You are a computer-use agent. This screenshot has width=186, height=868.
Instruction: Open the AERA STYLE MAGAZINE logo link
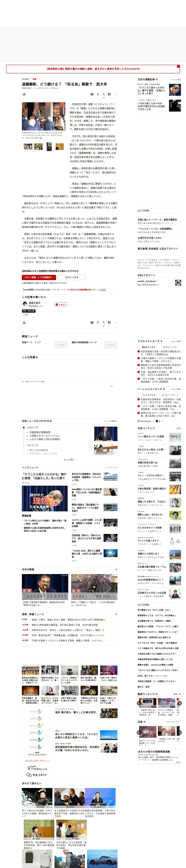[37, 754]
